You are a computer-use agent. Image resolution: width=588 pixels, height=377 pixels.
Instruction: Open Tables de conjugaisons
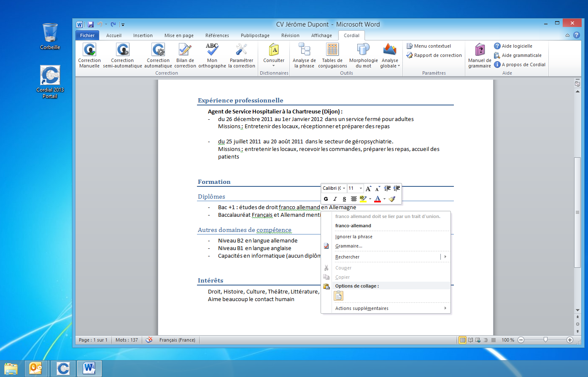(x=332, y=55)
